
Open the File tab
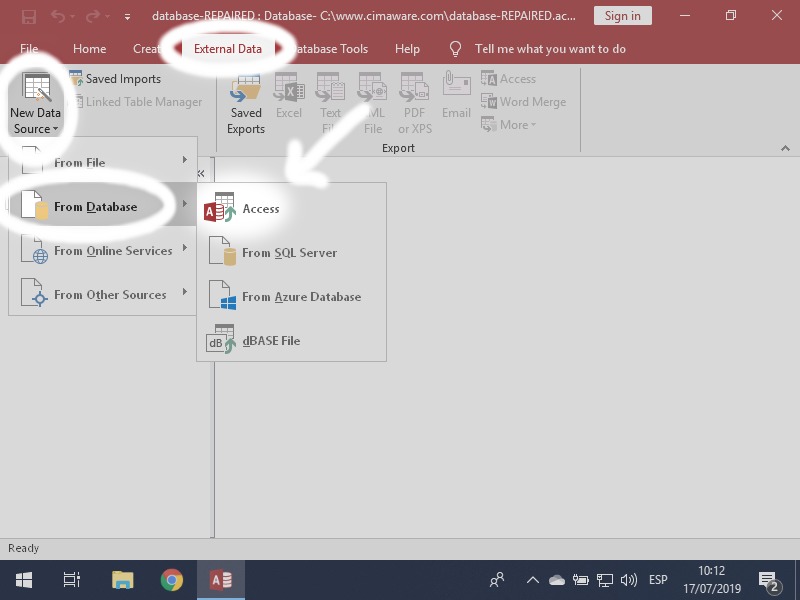coord(29,49)
